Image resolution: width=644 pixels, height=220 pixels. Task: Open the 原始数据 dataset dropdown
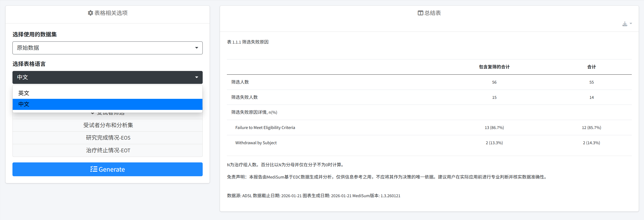107,48
